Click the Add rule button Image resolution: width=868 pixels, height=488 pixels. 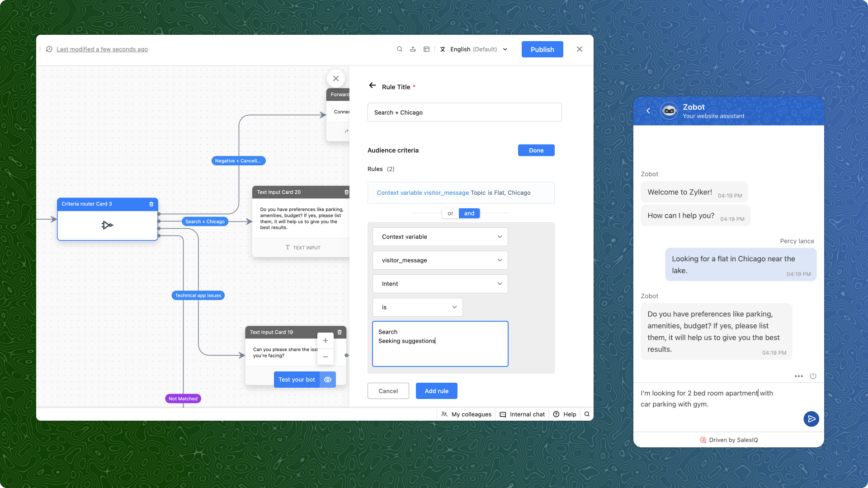(x=436, y=391)
